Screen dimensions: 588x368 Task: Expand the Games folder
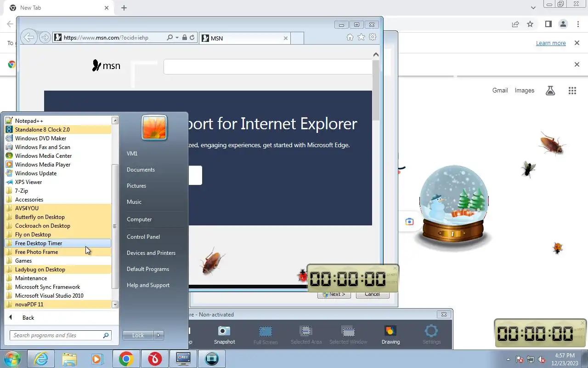(x=58, y=261)
